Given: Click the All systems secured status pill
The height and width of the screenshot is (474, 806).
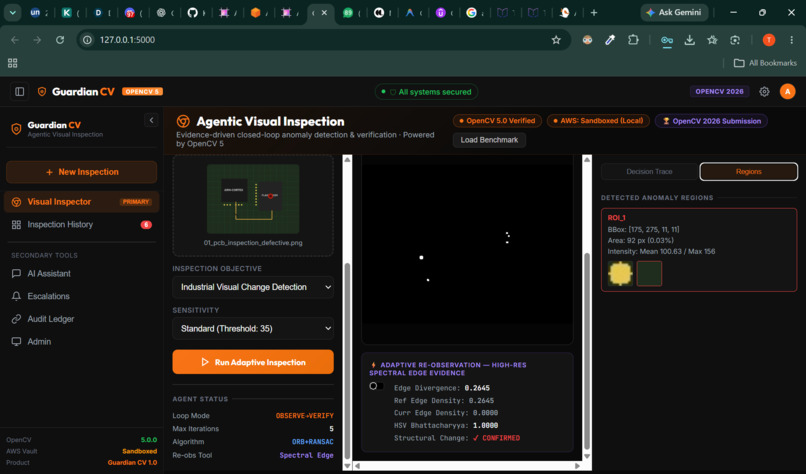Looking at the screenshot, I should coord(426,92).
